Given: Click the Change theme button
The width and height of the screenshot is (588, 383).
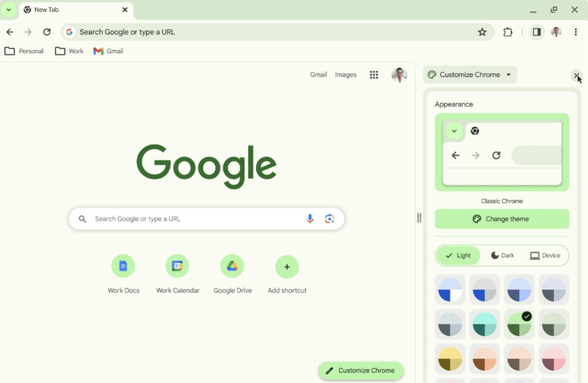Looking at the screenshot, I should 502,219.
